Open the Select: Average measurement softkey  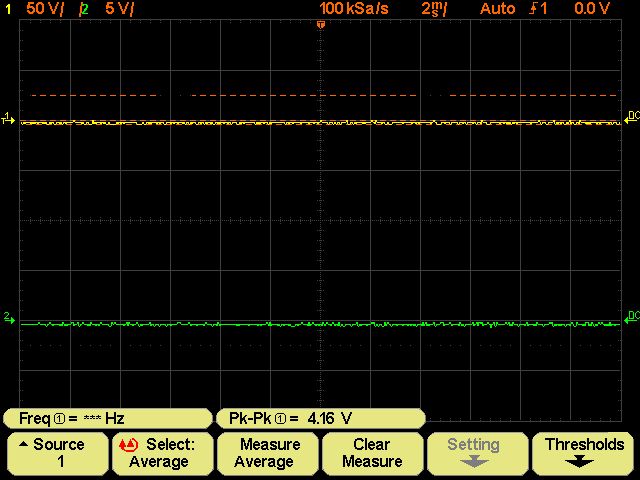pyautogui.click(x=162, y=453)
